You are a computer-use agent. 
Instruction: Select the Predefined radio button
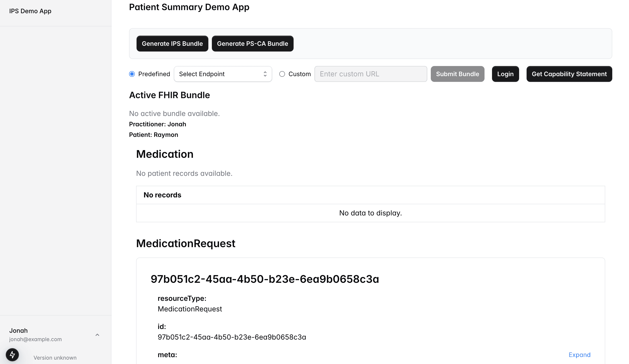coord(132,74)
